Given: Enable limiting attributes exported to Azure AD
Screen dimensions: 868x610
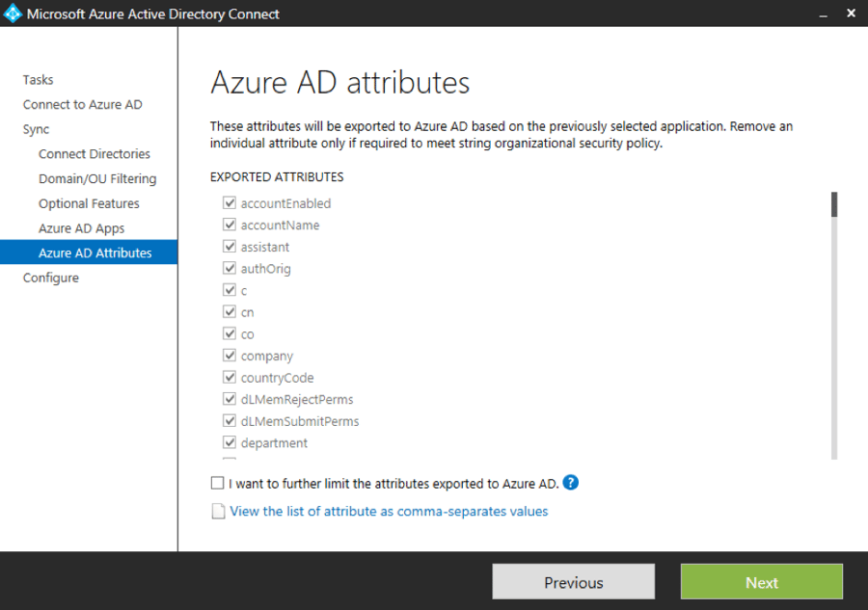Looking at the screenshot, I should 217,483.
